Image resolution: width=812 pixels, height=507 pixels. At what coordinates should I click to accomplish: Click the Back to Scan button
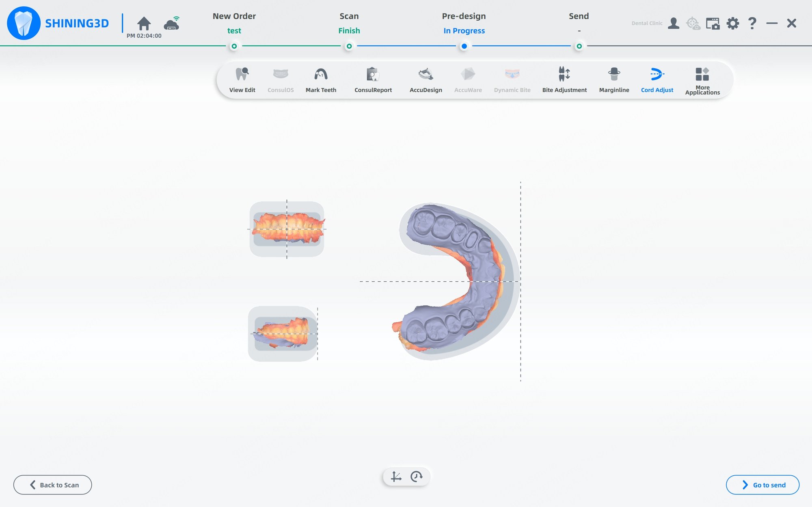pyautogui.click(x=52, y=485)
